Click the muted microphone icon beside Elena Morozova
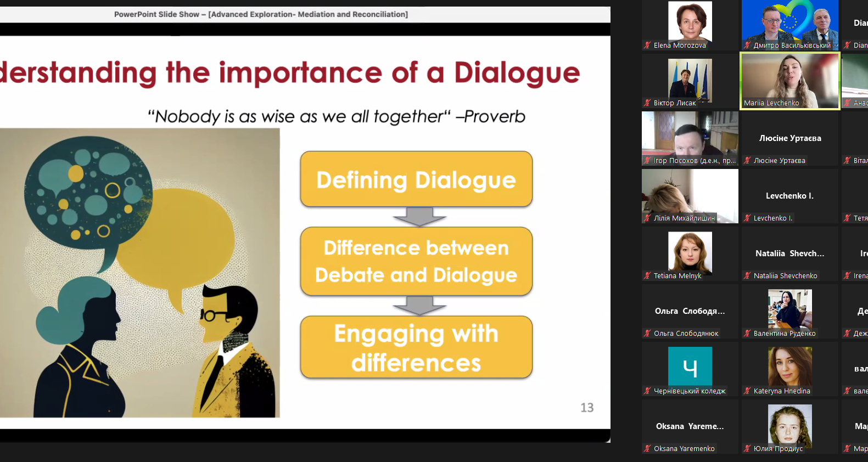868x462 pixels. [648, 46]
